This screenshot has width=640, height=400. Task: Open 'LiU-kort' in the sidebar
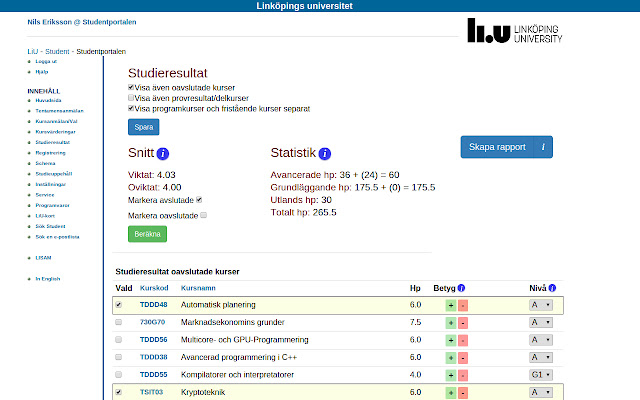(x=45, y=216)
